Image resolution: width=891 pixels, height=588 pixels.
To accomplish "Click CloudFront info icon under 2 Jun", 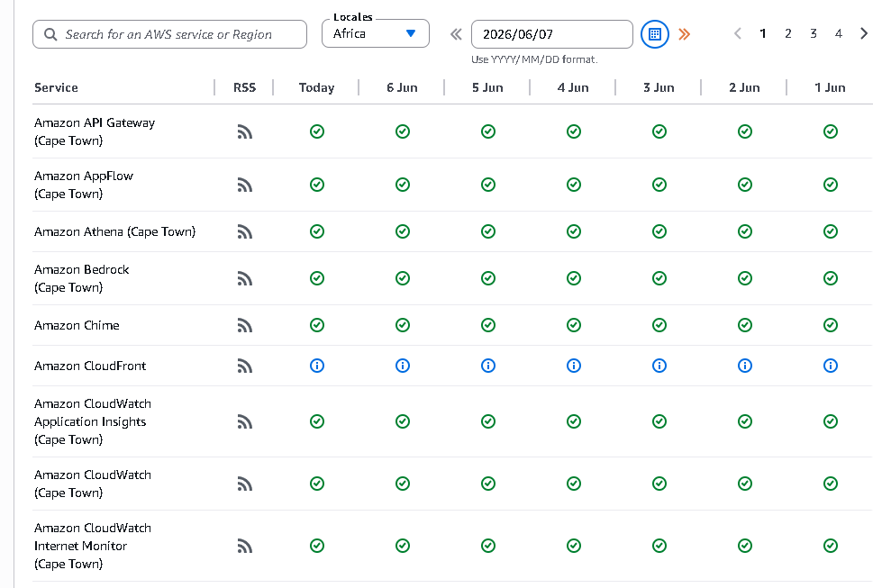I will [745, 366].
